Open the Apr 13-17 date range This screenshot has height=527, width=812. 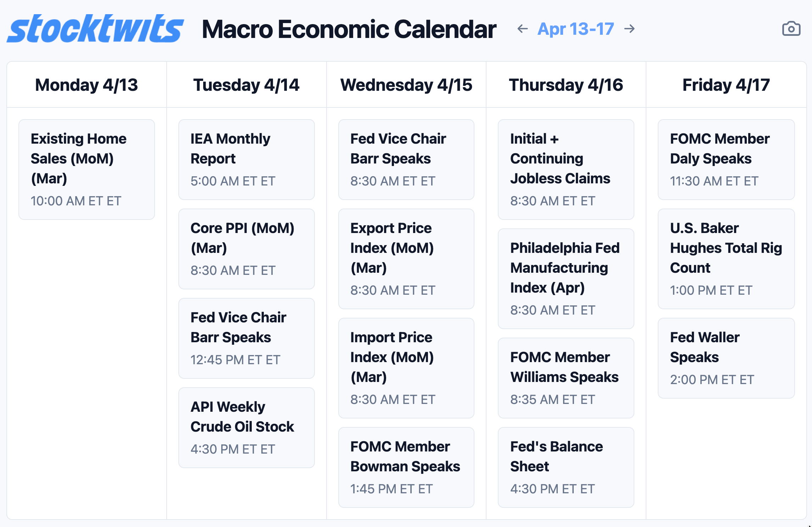[575, 29]
